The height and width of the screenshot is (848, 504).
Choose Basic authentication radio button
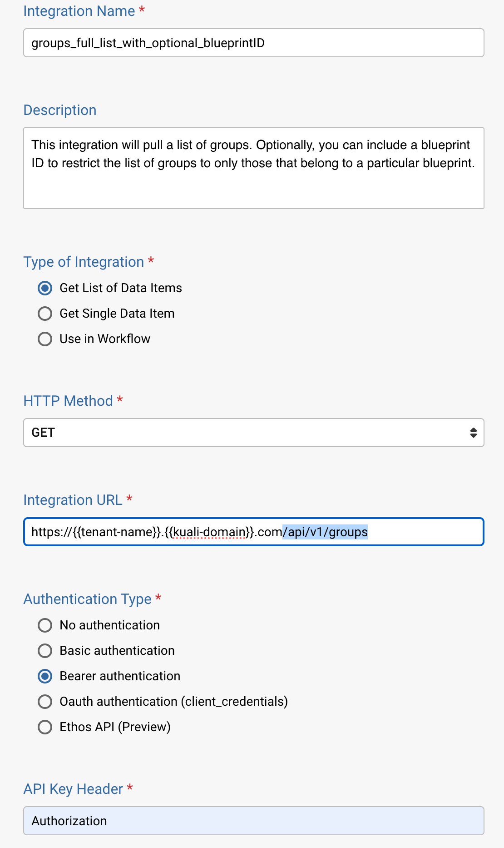(x=45, y=651)
